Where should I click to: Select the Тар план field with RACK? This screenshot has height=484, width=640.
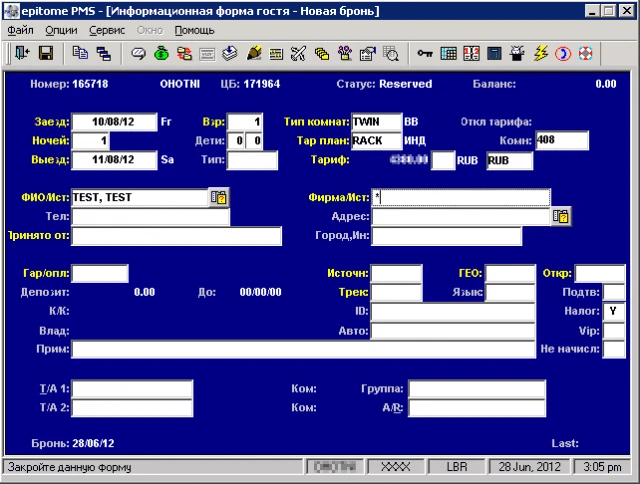[x=376, y=140]
